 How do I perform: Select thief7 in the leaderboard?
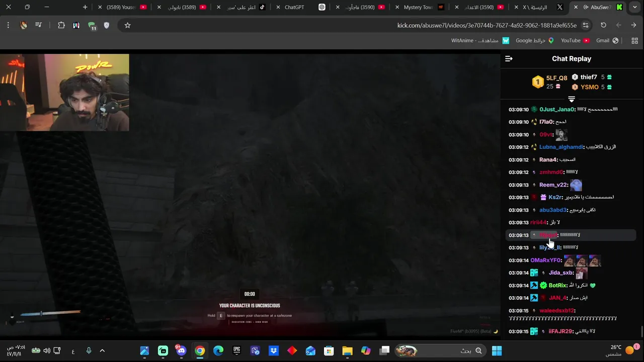(589, 77)
